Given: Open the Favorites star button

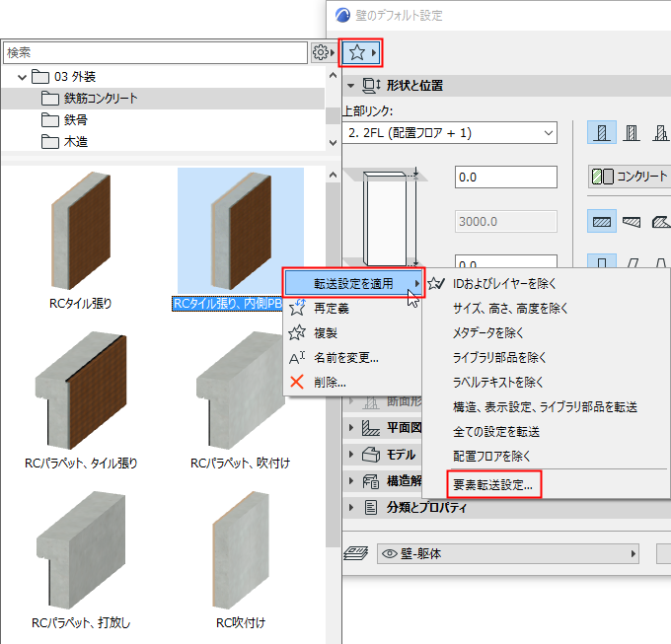Looking at the screenshot, I should tap(360, 52).
